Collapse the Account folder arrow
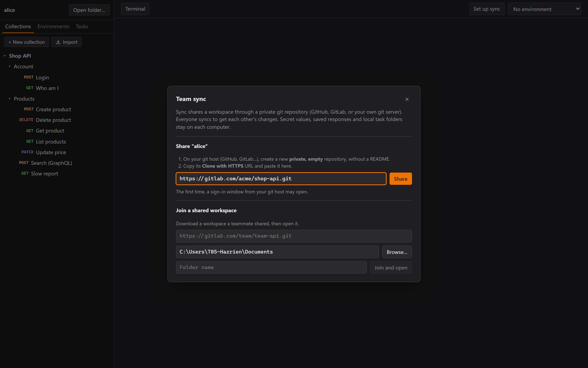 click(x=9, y=66)
